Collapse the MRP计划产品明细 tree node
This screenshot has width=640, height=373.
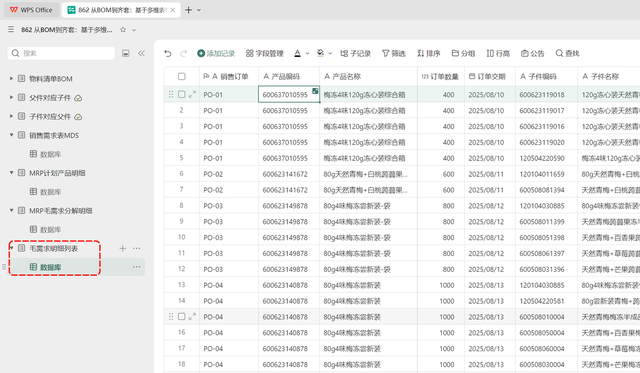[11, 173]
